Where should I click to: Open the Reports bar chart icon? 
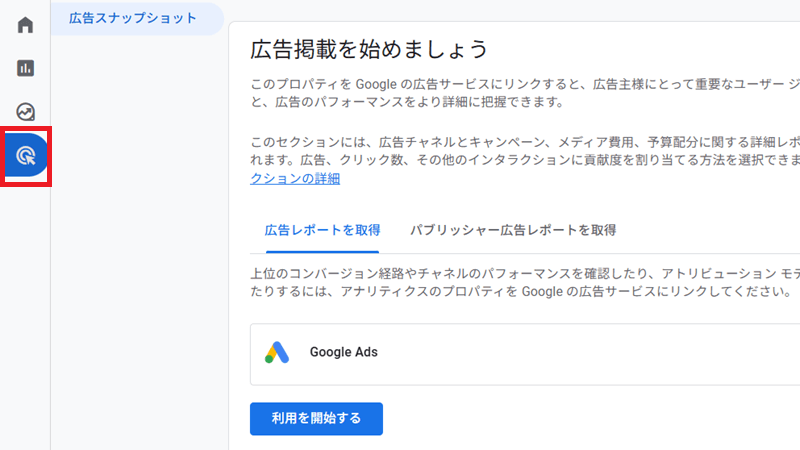[25, 68]
